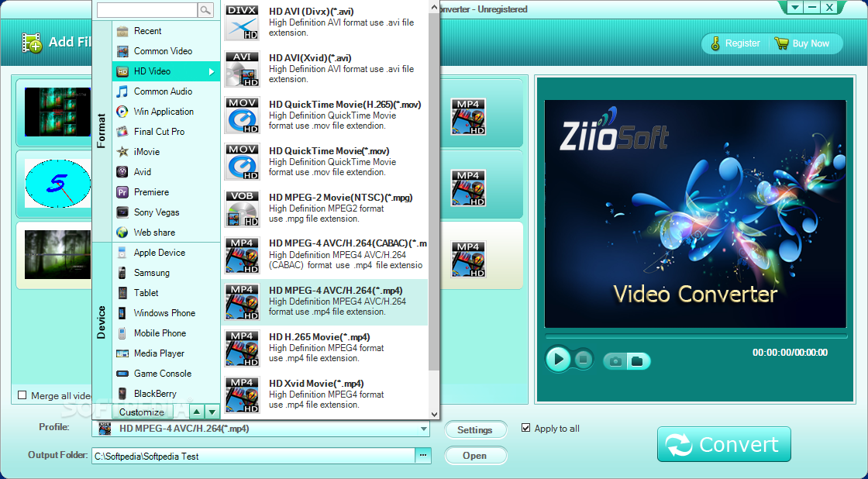Open the BlackBerry category
868x479 pixels.
click(x=166, y=393)
